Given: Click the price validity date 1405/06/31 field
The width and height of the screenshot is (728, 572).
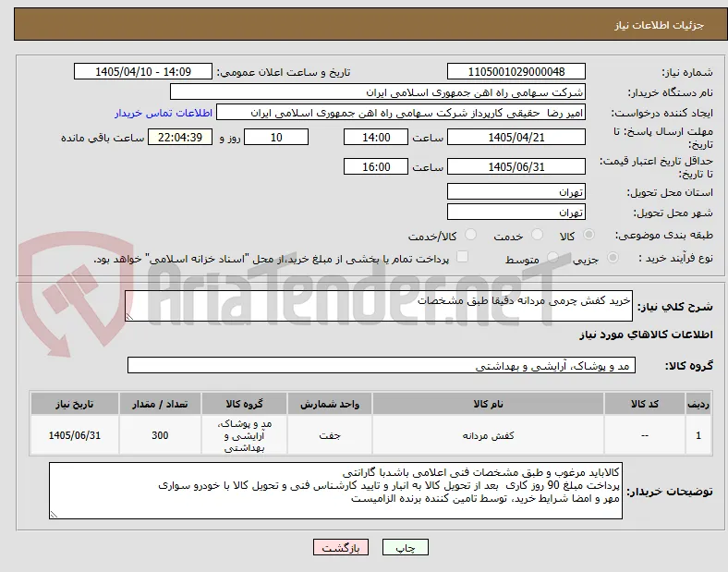Looking at the screenshot, I should click(x=516, y=166).
